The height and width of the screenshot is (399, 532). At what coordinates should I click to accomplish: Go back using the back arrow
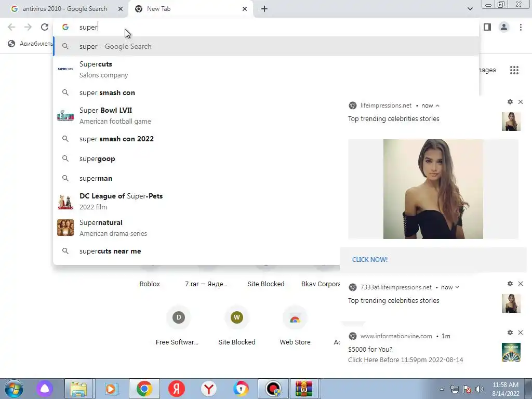11,27
